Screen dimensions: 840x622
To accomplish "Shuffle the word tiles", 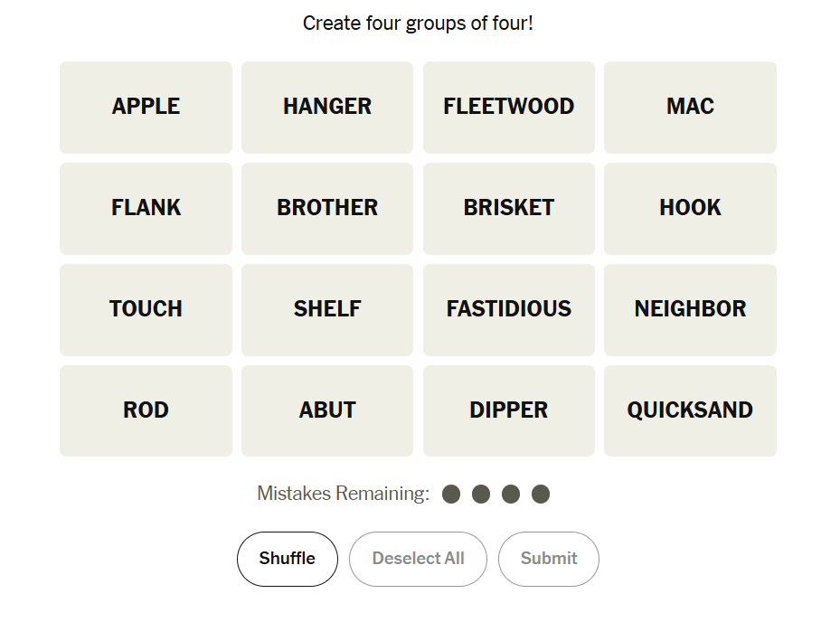I will click(x=287, y=559).
